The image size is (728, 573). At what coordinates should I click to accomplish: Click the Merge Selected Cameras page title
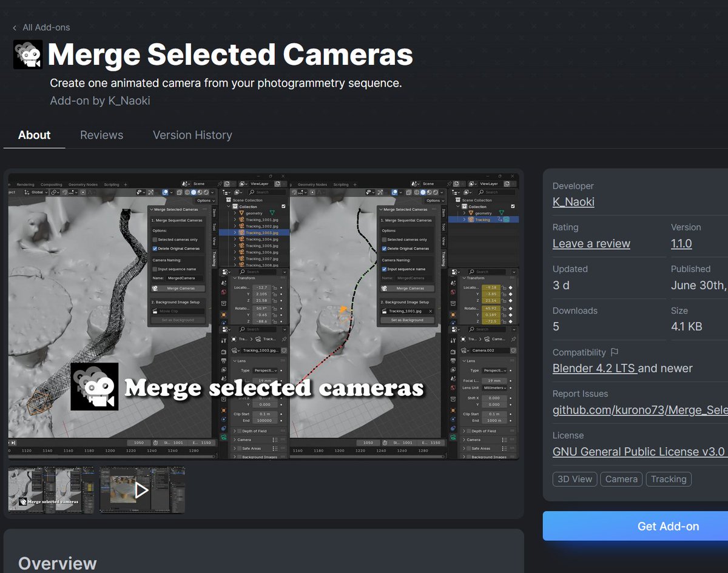pos(231,55)
